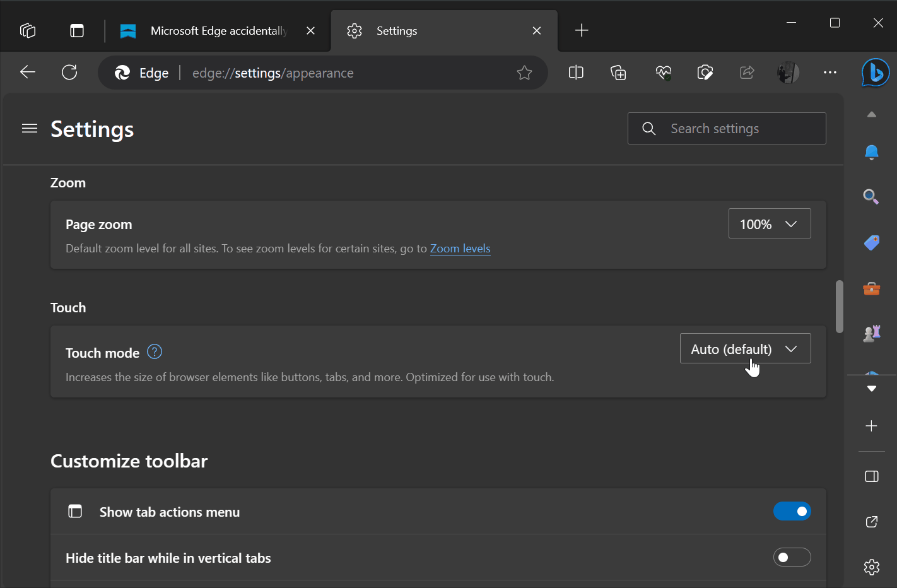Open the Settings hamburger menu
This screenshot has width=897, height=588.
tap(29, 128)
